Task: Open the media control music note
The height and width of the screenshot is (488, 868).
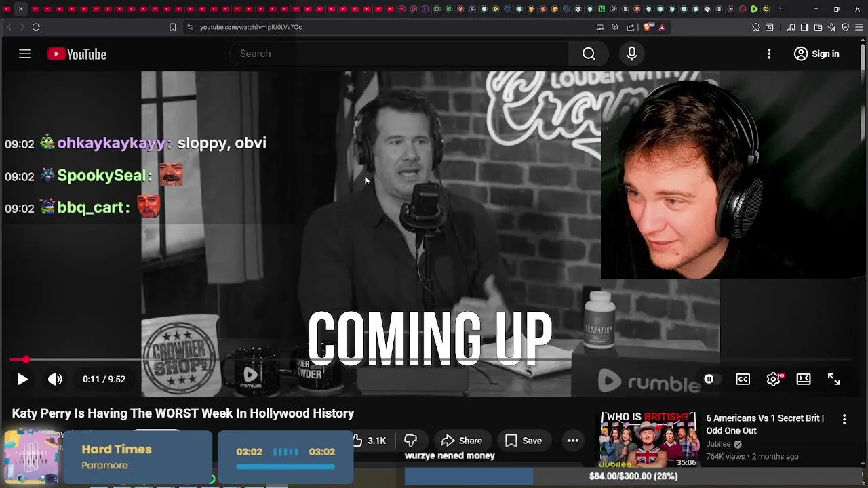Action: coord(791,27)
